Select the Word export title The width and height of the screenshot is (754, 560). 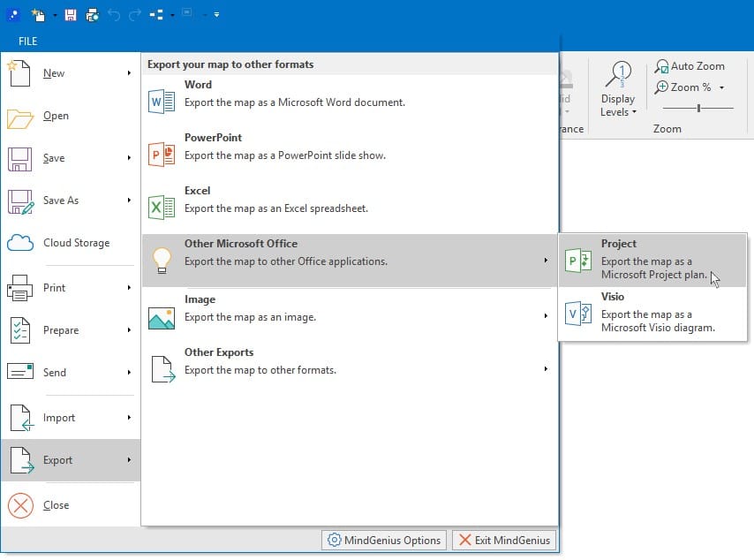click(x=198, y=85)
